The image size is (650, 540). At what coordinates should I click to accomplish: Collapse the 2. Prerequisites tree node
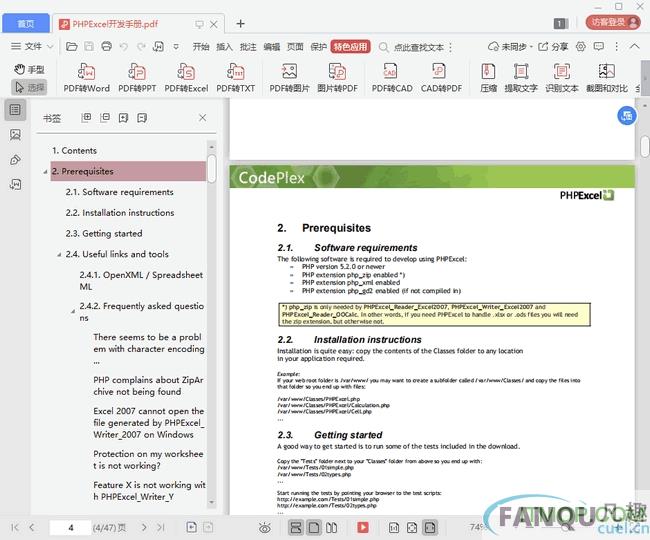tap(45, 172)
